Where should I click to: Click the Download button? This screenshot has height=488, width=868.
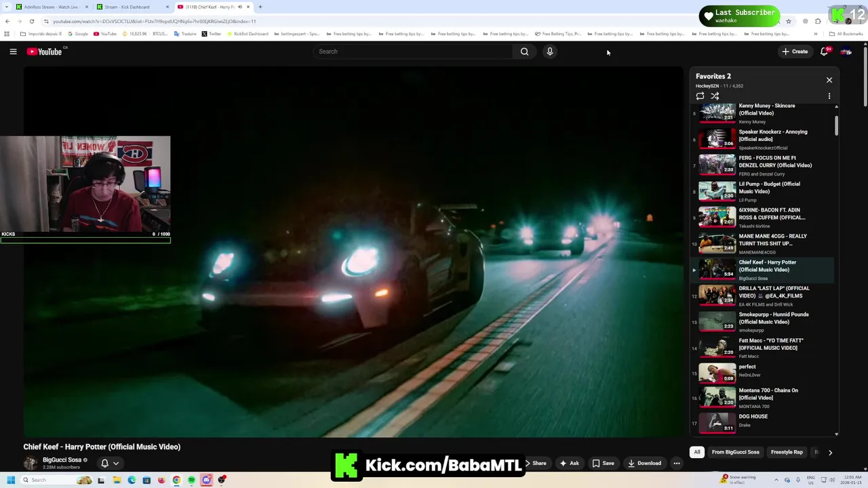(644, 464)
